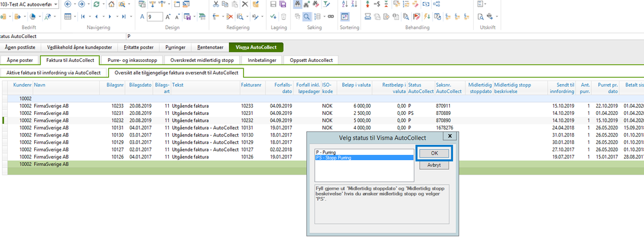Open the Oppsett Autocollect sub-tab
644x237 pixels.
pos(311,60)
